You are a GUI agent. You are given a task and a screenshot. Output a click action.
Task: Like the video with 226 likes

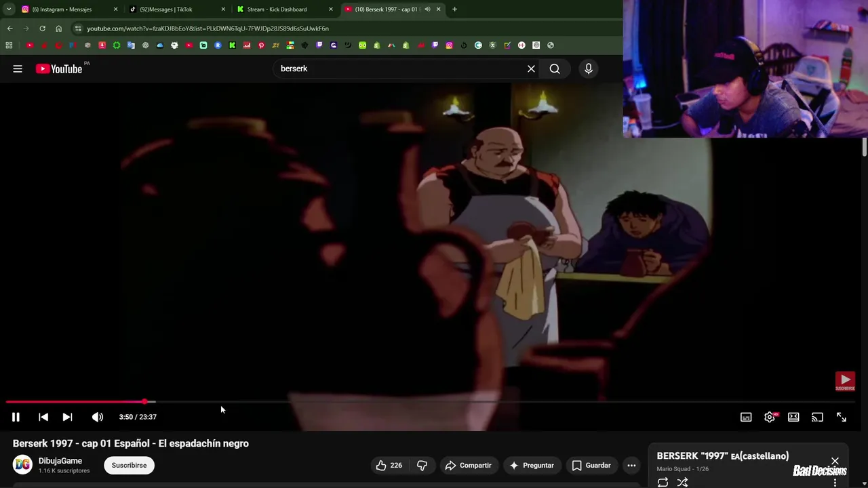point(389,465)
